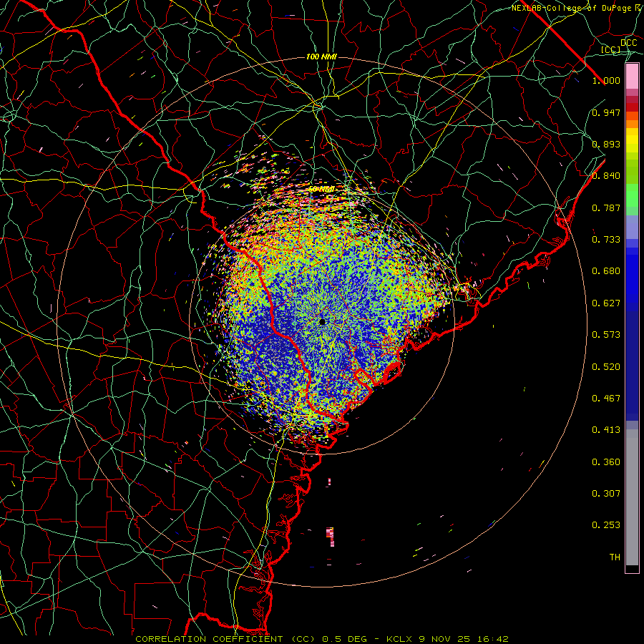The image size is (644, 644).
Task: Pick the pink swatch atop the color bar
Action: [632, 76]
